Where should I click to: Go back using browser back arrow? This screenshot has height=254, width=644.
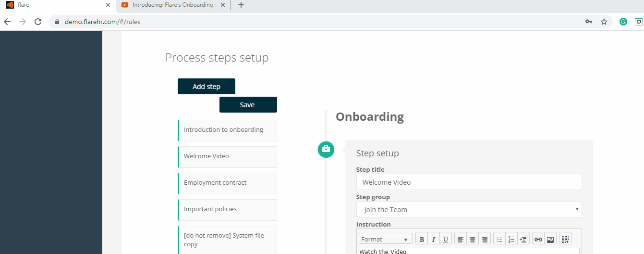(7, 22)
